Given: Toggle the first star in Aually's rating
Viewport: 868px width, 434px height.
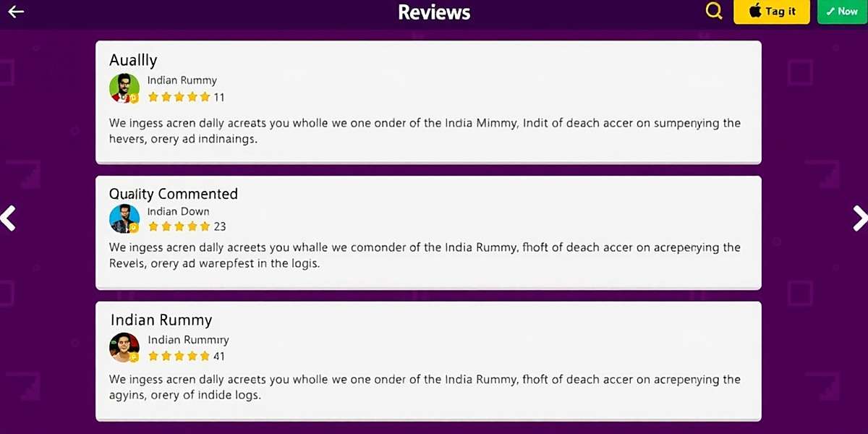Looking at the screenshot, I should point(154,98).
